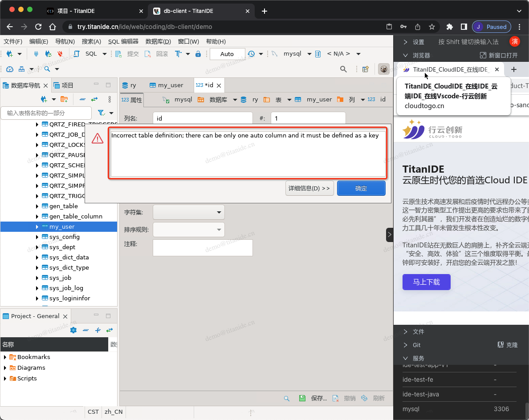Image resolution: width=529 pixels, height=420 pixels.
Task: Click the new database connection plug icon
Action: (x=9, y=54)
